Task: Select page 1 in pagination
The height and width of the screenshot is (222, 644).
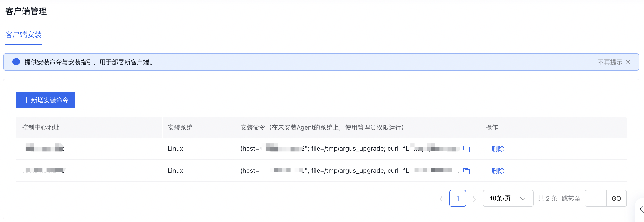Action: pyautogui.click(x=458, y=198)
